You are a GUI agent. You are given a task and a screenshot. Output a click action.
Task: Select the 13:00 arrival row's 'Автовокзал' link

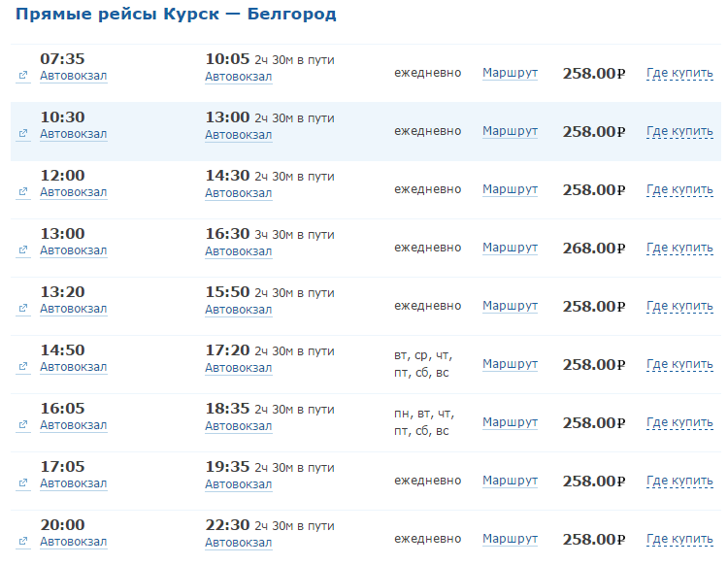click(x=238, y=134)
